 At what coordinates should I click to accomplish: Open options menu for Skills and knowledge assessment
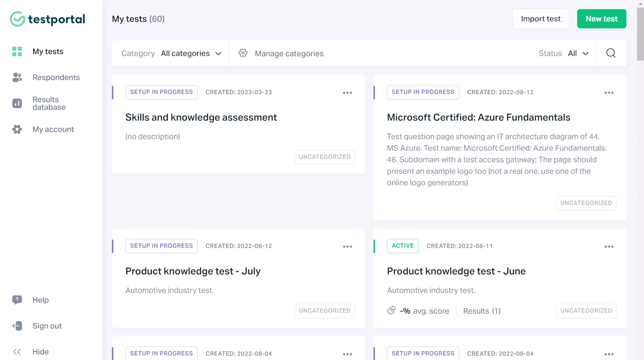click(347, 93)
